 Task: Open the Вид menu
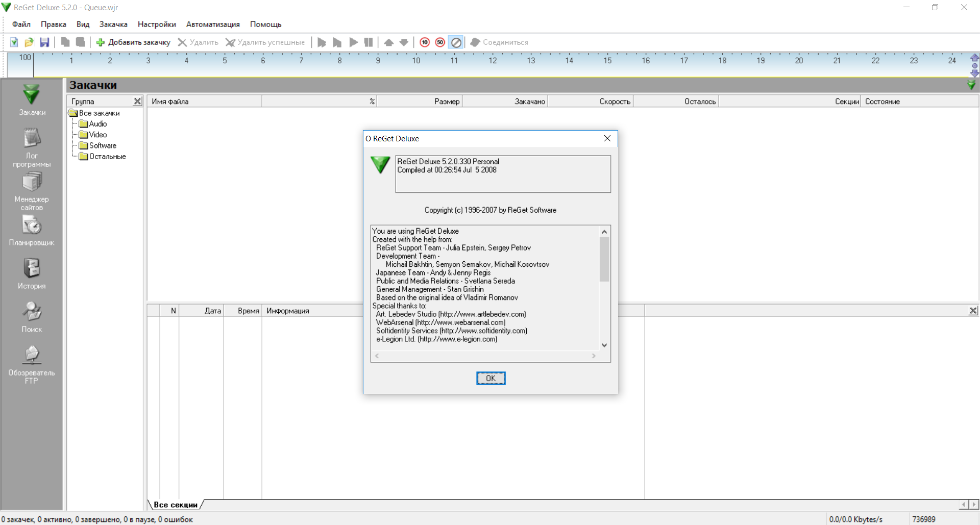[x=83, y=24]
